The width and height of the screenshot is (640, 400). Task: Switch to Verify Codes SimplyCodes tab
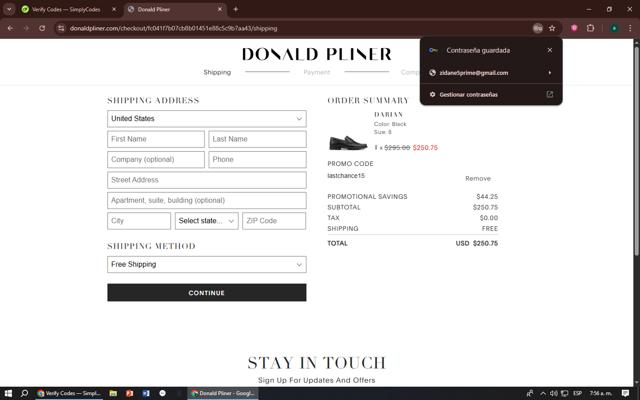coord(66,9)
